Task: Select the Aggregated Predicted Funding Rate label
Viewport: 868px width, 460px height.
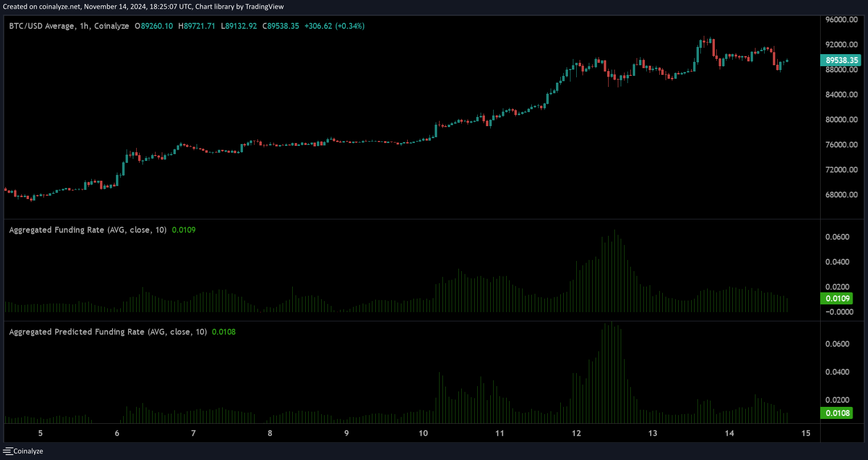Action: 108,332
